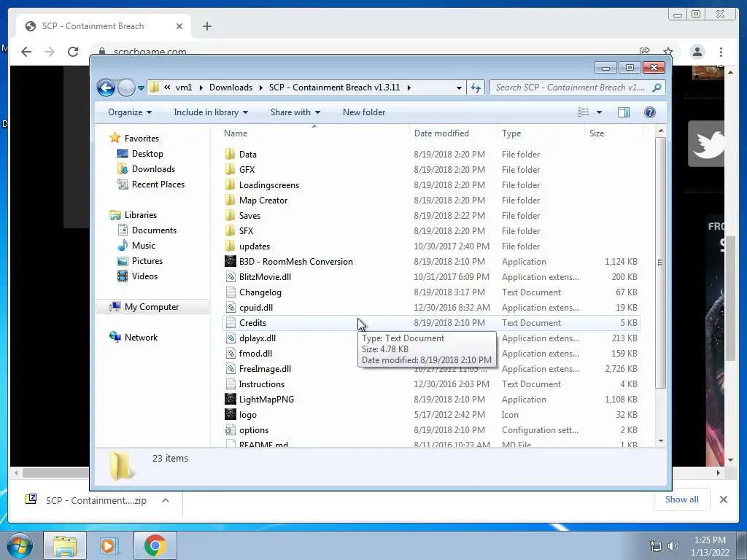Image resolution: width=747 pixels, height=560 pixels.
Task: Select the updates folder icon
Action: pos(230,246)
